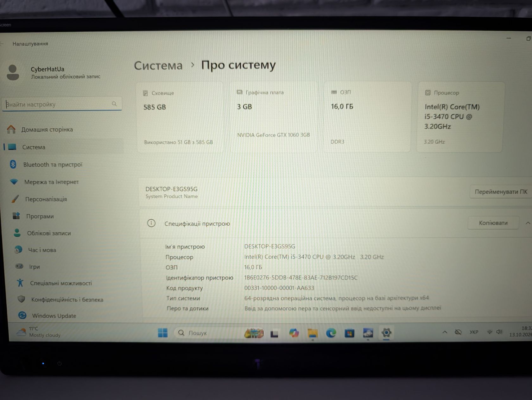Select the device ID value 1B6E0276-5DDB
Screen dimensions: 532x400
click(x=301, y=278)
